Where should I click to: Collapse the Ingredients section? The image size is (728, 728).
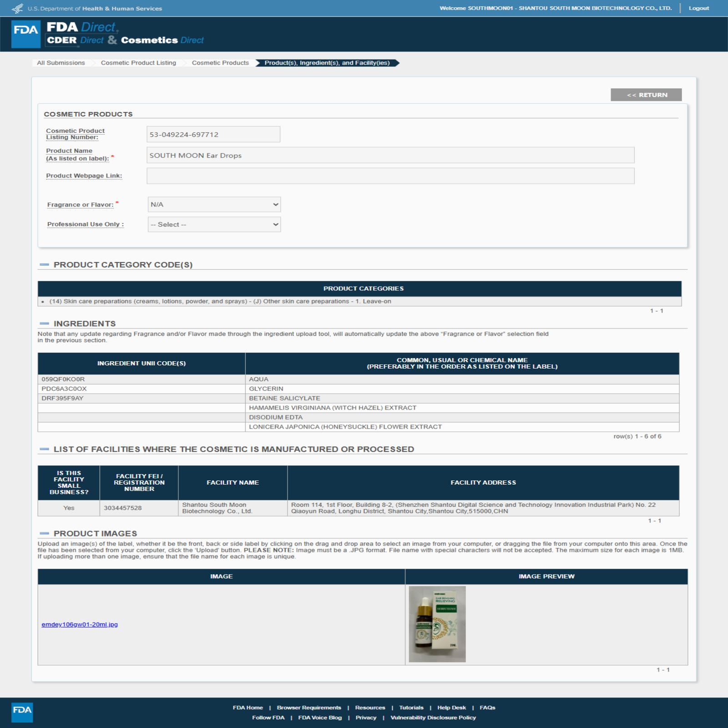coord(44,324)
